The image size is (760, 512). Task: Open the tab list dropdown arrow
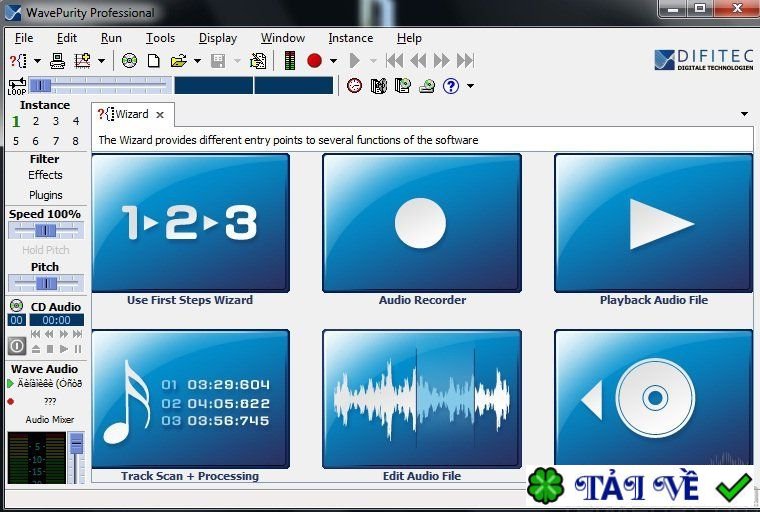click(x=744, y=114)
